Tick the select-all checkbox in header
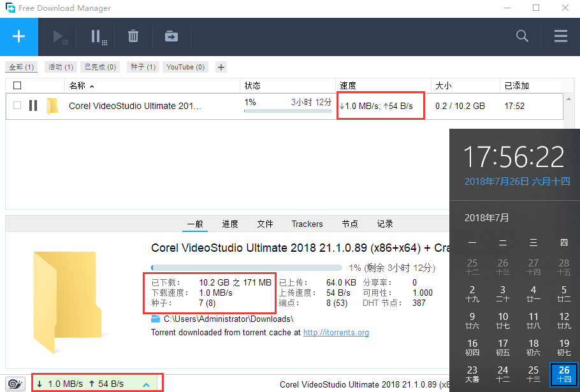Viewport: 580px width, 392px height. coord(17,85)
